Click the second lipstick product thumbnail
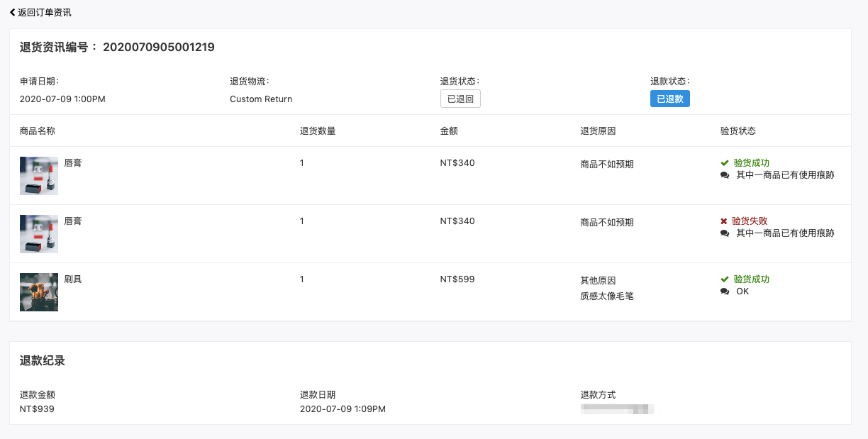Image resolution: width=868 pixels, height=439 pixels. pyautogui.click(x=39, y=234)
